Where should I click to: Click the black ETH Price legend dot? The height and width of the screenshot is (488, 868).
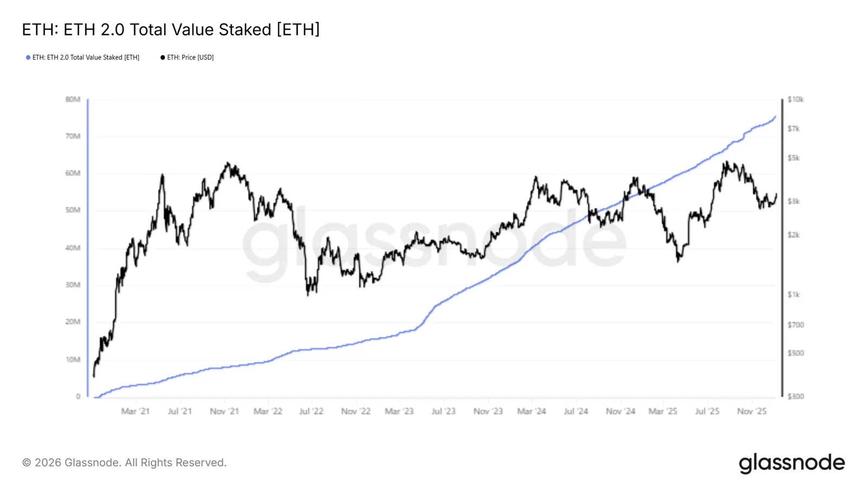click(163, 57)
